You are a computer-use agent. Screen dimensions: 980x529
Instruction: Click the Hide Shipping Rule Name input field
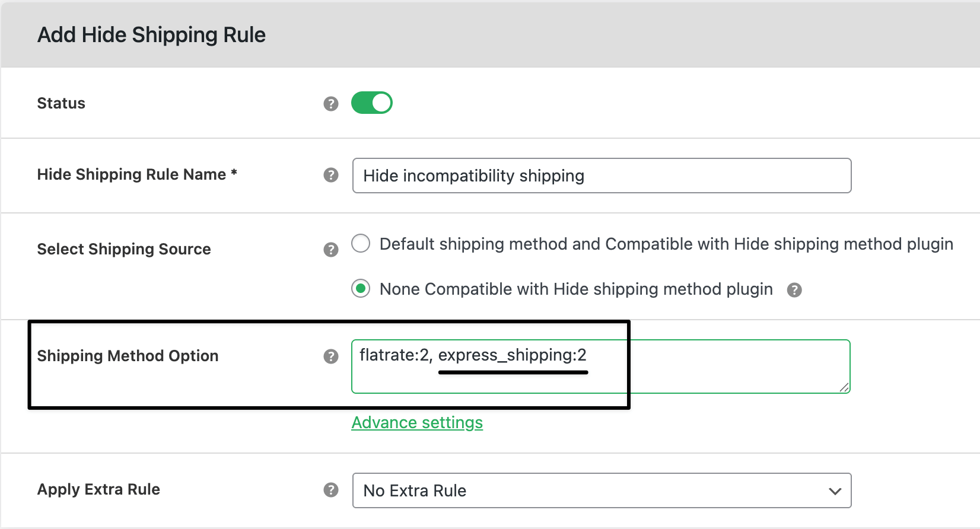[602, 176]
